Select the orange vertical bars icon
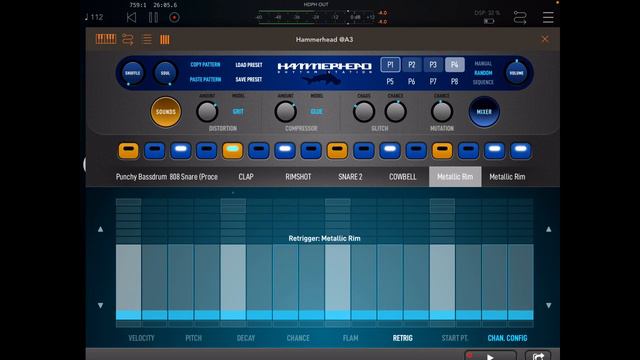640x360 pixels. (x=165, y=39)
